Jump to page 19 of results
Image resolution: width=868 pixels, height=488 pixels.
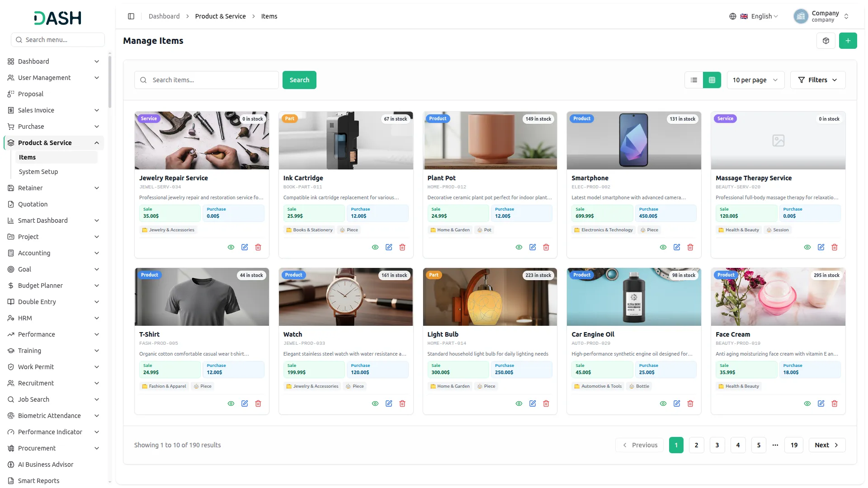coord(794,445)
